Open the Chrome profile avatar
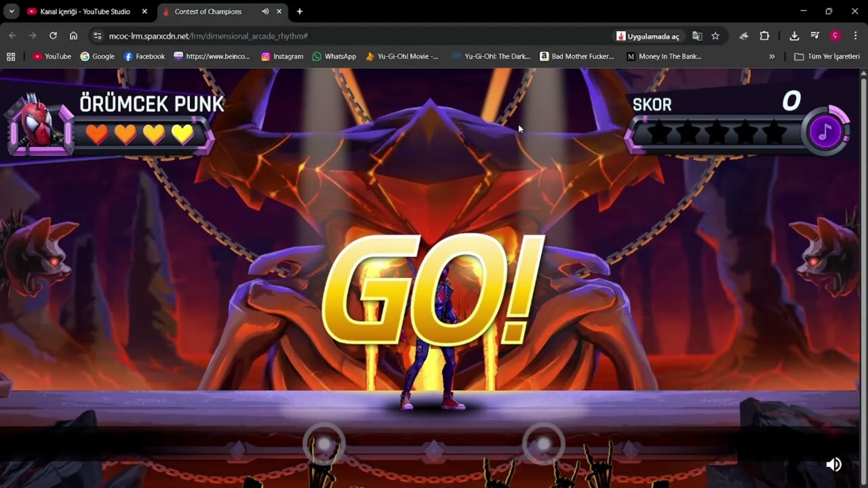868x488 pixels. (x=835, y=36)
